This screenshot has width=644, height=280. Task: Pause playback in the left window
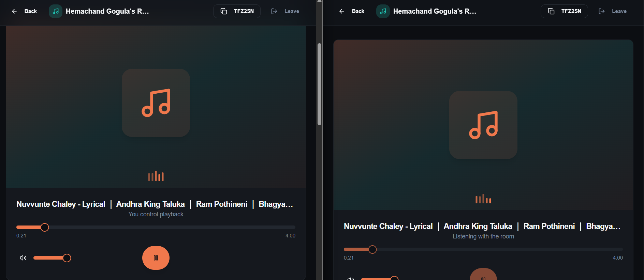pyautogui.click(x=156, y=258)
